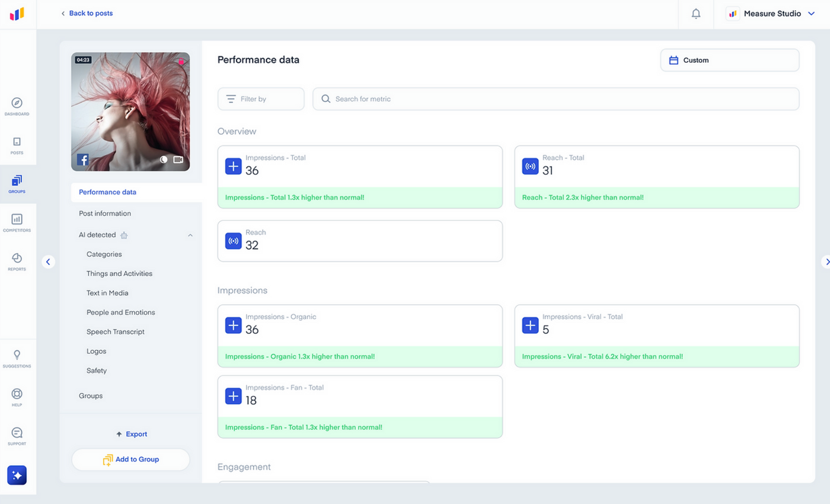Select the Performance data tab

[x=136, y=192]
